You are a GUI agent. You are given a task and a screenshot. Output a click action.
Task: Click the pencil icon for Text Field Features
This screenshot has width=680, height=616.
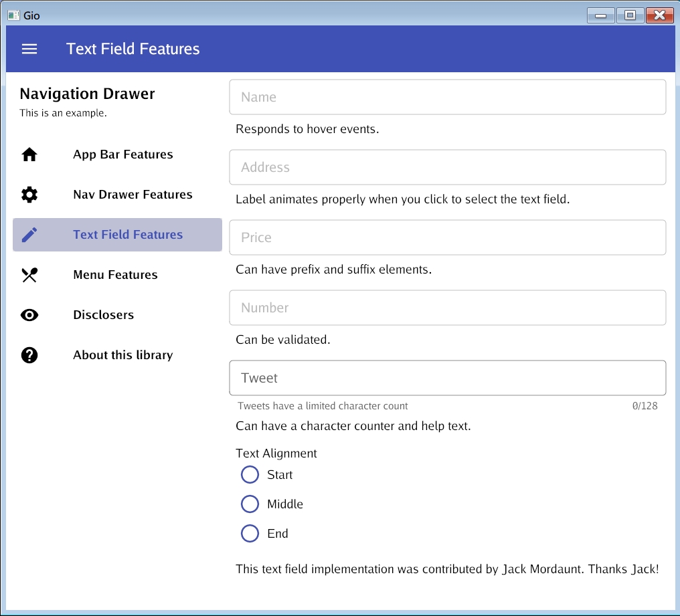click(x=29, y=235)
